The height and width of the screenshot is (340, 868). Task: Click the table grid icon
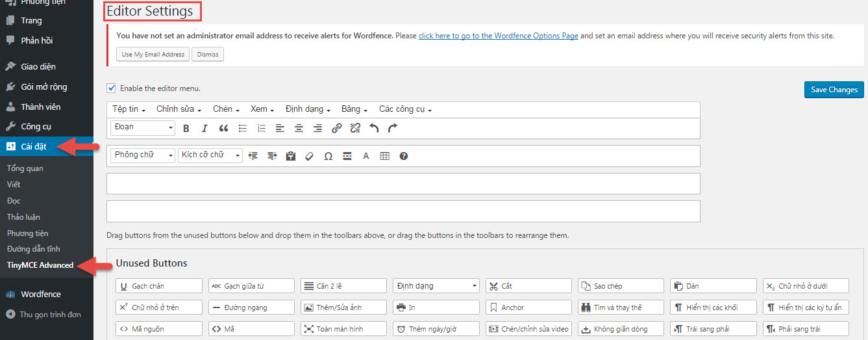384,156
